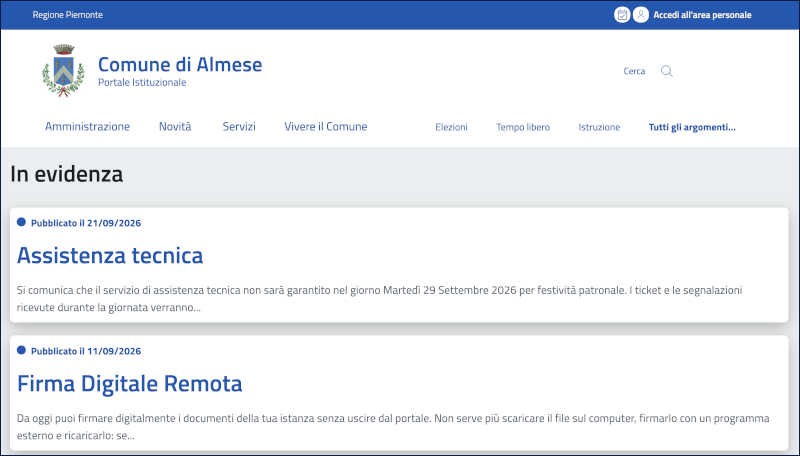Click the Portale Istituzionale subtitle
This screenshot has width=800, height=456.
[142, 83]
